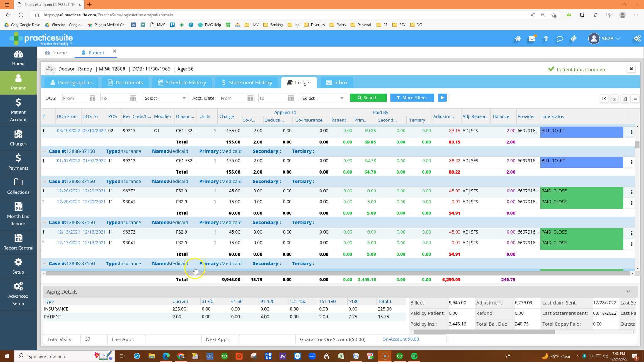
Task: Open the Acct. Date --Select-- dropdown
Action: coord(322,98)
